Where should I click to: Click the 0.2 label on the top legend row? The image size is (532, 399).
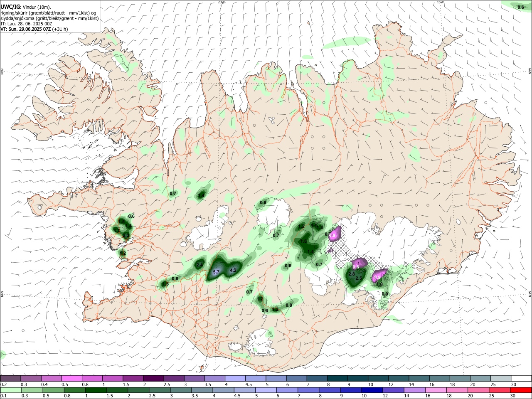[x=3, y=384]
